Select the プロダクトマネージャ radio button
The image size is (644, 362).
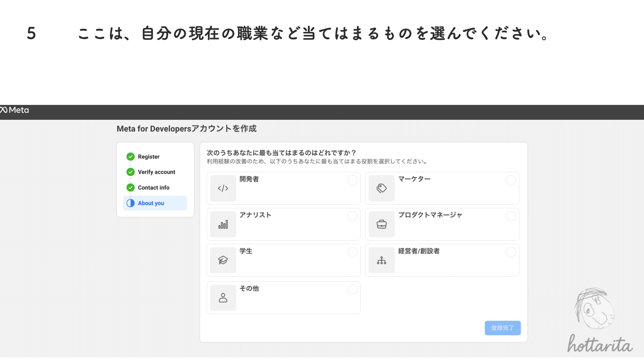pos(511,216)
